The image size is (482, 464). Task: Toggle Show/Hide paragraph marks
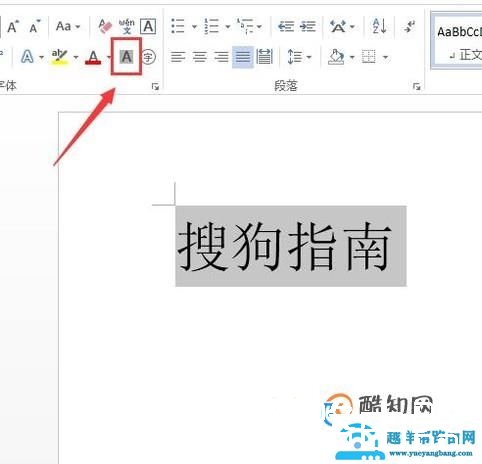click(409, 26)
